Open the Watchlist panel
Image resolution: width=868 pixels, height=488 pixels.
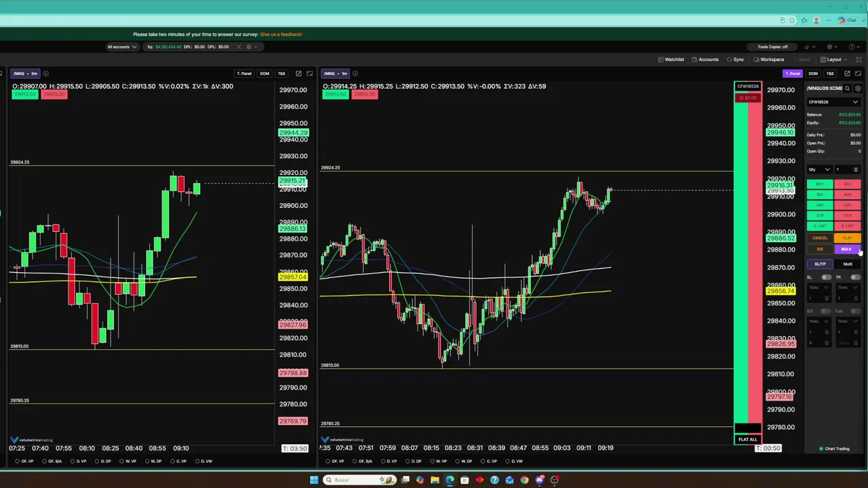tap(671, 60)
